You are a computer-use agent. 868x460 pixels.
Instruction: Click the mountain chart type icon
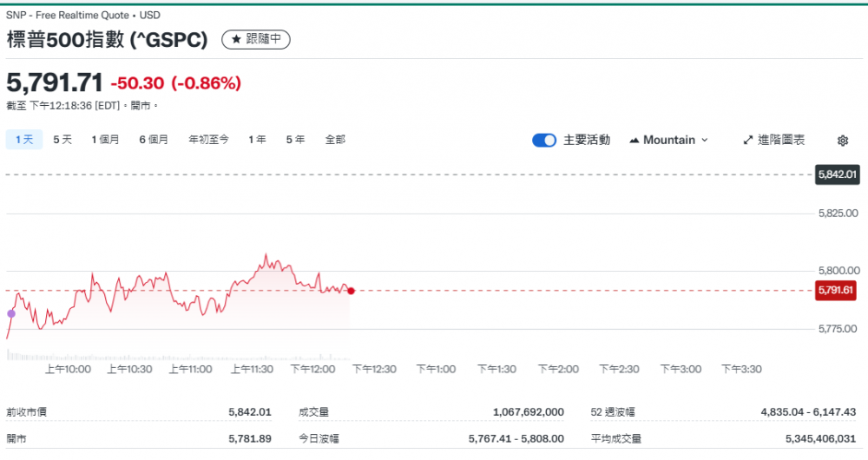(x=634, y=141)
